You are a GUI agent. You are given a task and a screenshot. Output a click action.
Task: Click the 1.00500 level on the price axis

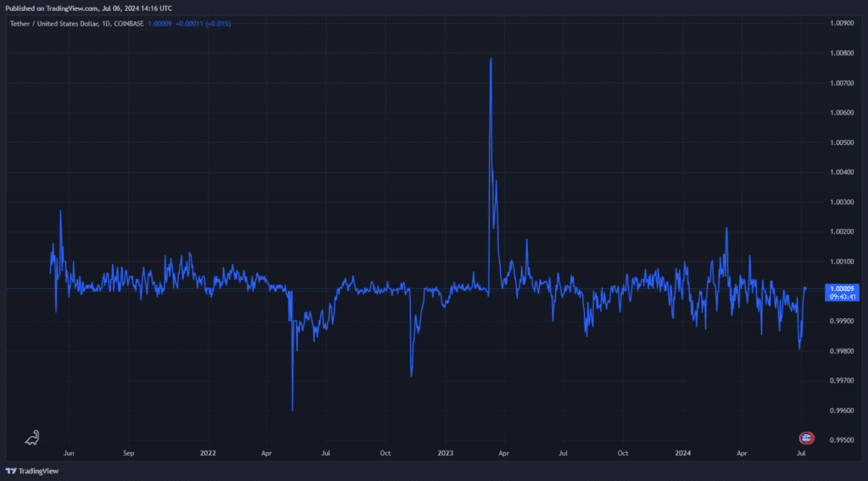coord(842,143)
